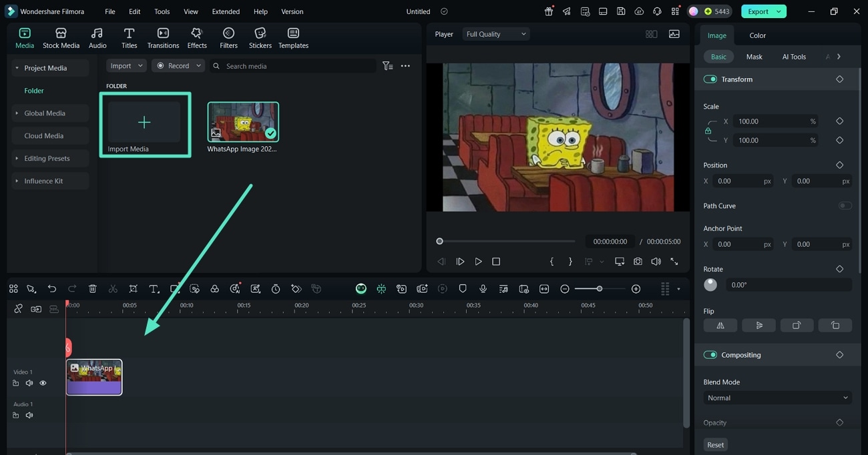
Task: Hide Video 1 track with eye icon
Action: [43, 383]
